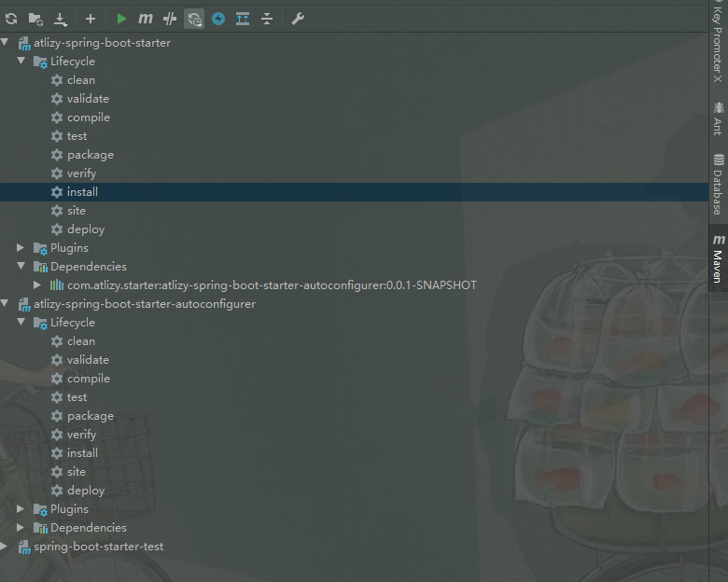
Task: Expand spring-boot-starter-test project node
Action: (4, 547)
